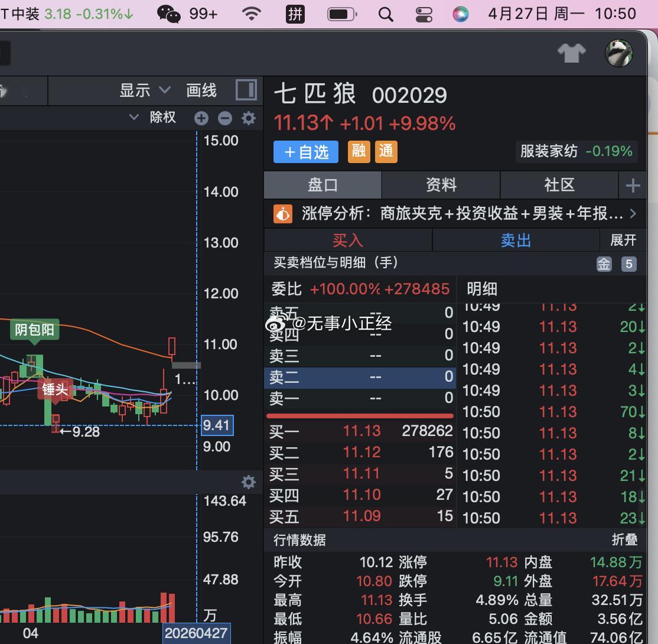Open the panda user avatar
The width and height of the screenshot is (658, 644).
[619, 53]
